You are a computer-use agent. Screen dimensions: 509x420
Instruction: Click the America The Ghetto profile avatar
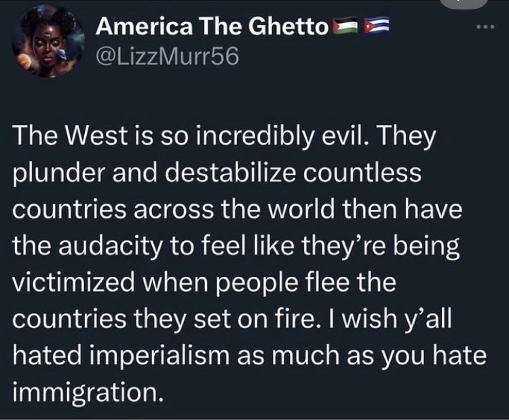(x=49, y=42)
